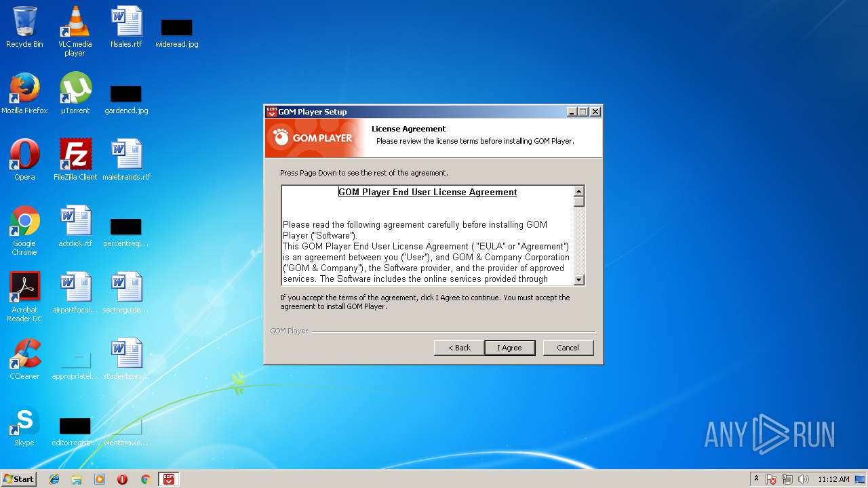Click the 'GOM Player End User License Agreement' heading
This screenshot has width=868, height=488.
428,192
